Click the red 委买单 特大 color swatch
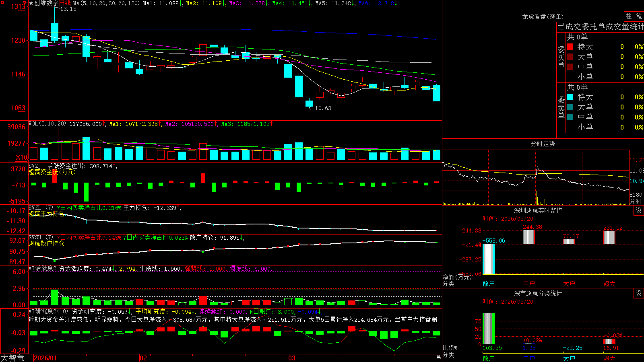This screenshot has height=362, width=644. (x=570, y=47)
